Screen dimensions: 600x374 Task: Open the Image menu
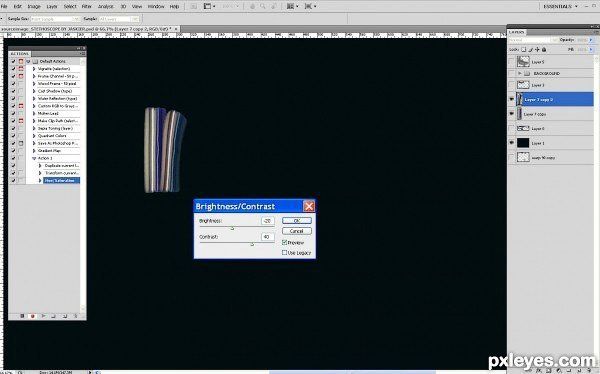[x=34, y=7]
